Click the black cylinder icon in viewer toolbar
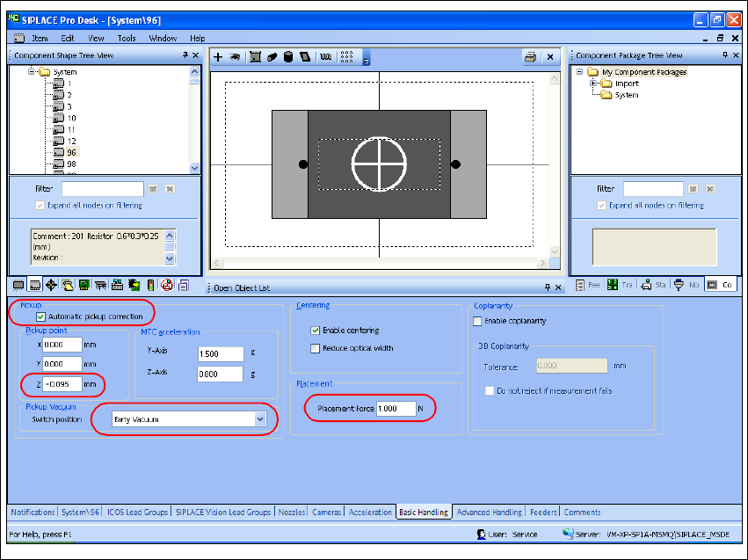The image size is (748, 560). click(288, 57)
